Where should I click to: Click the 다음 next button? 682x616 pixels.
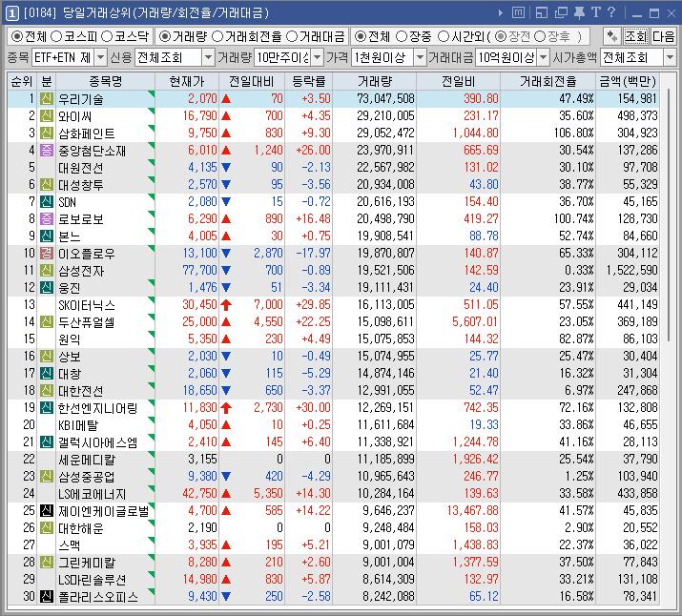pyautogui.click(x=663, y=36)
